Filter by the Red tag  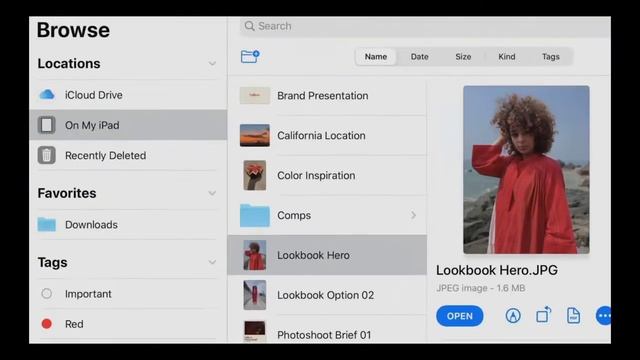pyautogui.click(x=128, y=324)
